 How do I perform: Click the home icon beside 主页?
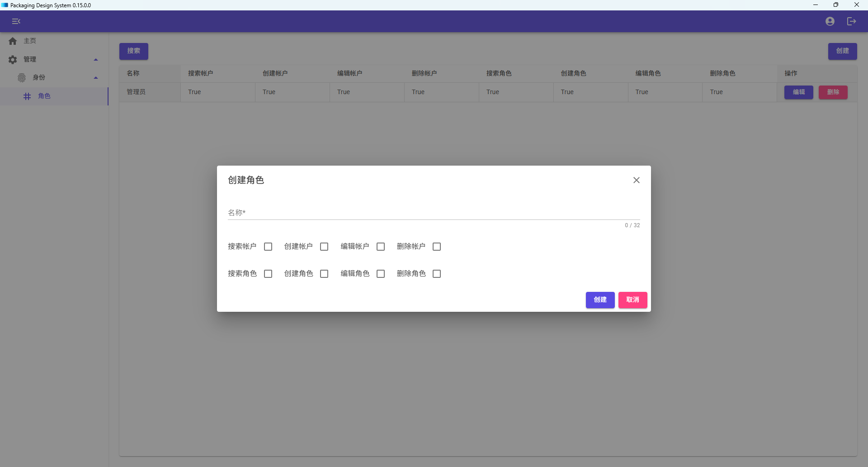(13, 41)
